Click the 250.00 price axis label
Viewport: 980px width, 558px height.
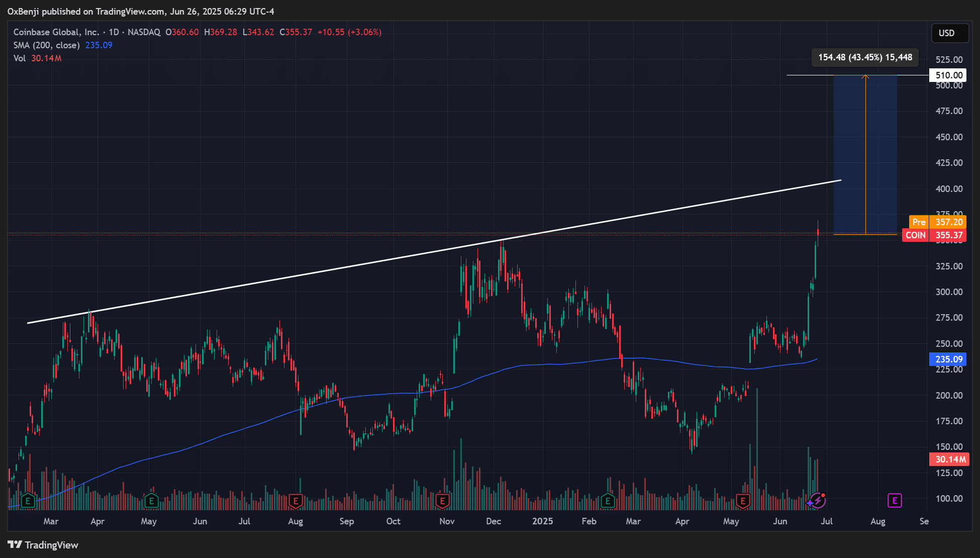click(949, 344)
